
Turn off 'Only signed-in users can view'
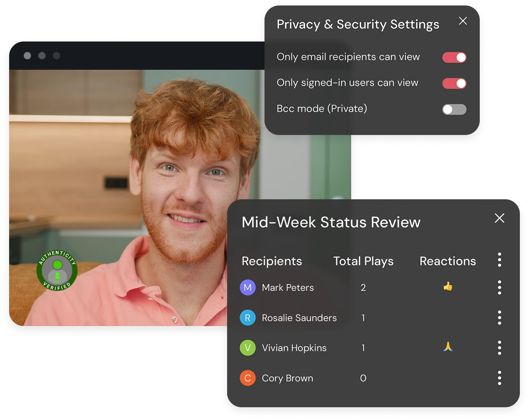[x=455, y=83]
